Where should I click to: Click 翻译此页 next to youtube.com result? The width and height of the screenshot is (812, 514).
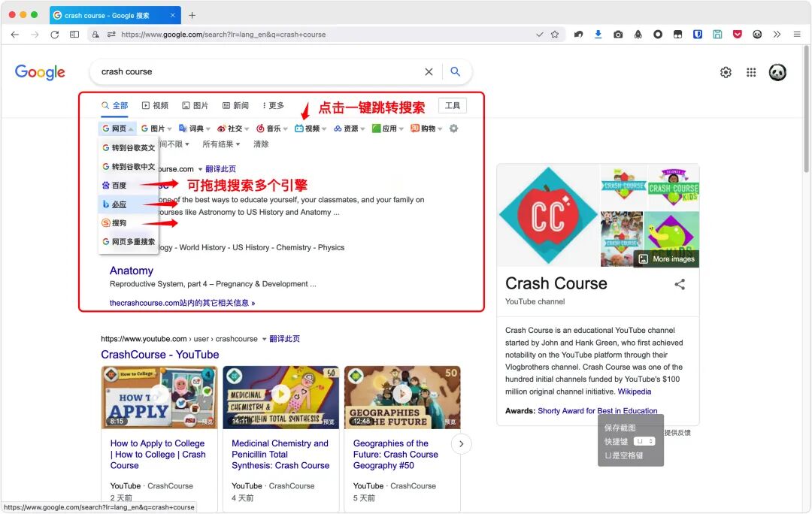coord(284,339)
